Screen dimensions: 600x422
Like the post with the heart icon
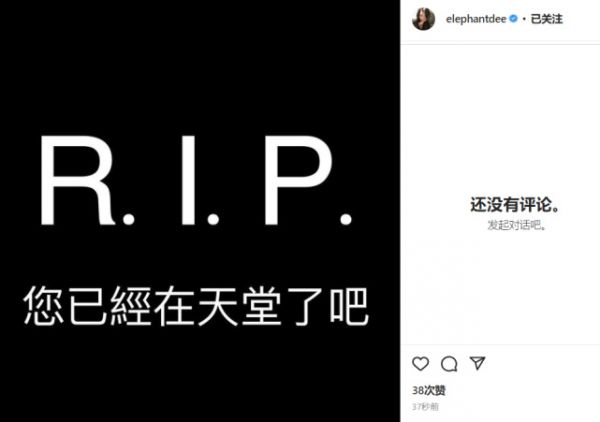coord(421,363)
